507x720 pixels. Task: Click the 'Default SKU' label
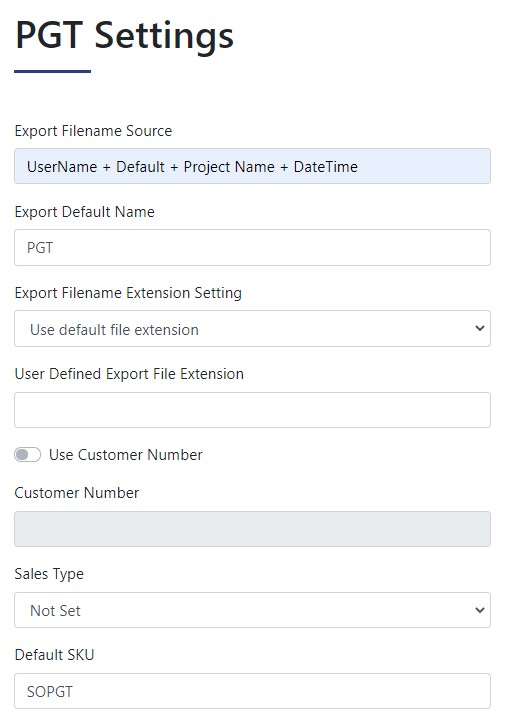pyautogui.click(x=54, y=655)
